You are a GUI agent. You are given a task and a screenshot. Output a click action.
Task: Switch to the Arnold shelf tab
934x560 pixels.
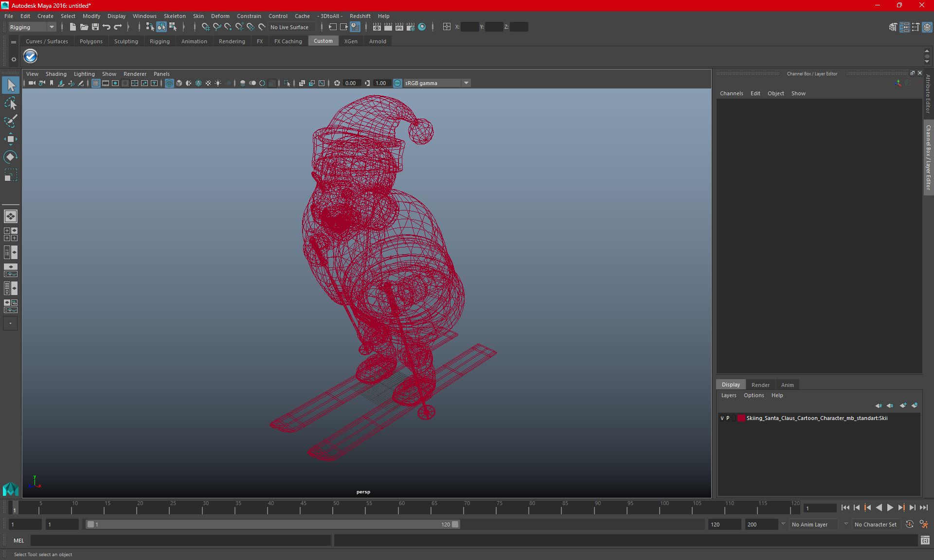click(377, 41)
